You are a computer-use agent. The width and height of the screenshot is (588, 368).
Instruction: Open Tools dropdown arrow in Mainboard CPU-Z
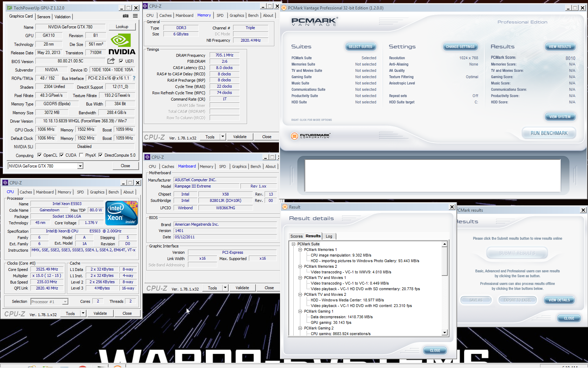pos(225,288)
